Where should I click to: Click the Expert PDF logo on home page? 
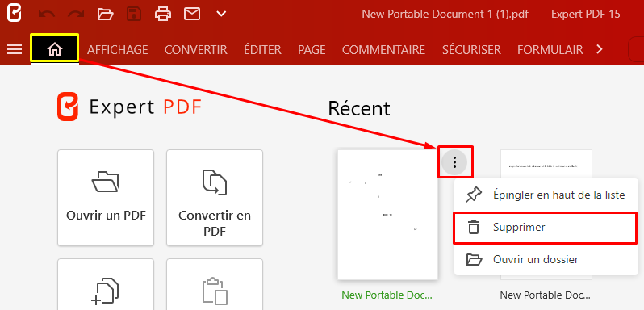[129, 107]
